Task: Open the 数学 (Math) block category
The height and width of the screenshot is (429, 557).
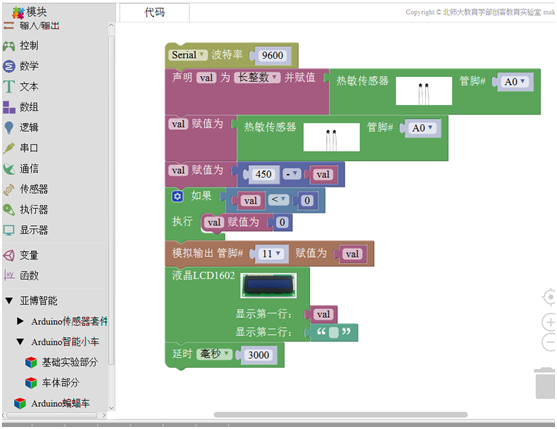Action: (21, 66)
